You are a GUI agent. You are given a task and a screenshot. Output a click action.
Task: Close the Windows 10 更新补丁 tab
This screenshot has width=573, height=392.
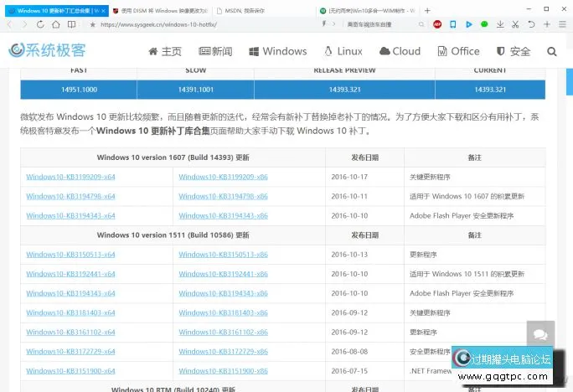(x=103, y=11)
